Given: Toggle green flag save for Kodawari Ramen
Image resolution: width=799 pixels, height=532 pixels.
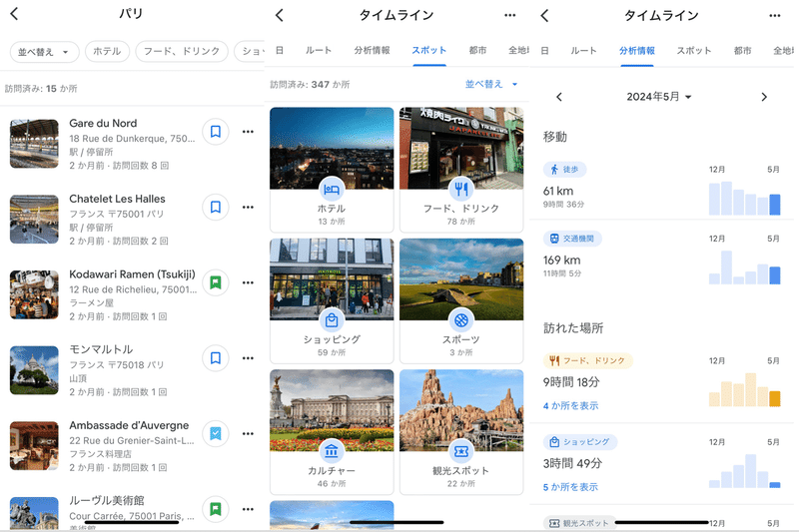Looking at the screenshot, I should coord(216,282).
